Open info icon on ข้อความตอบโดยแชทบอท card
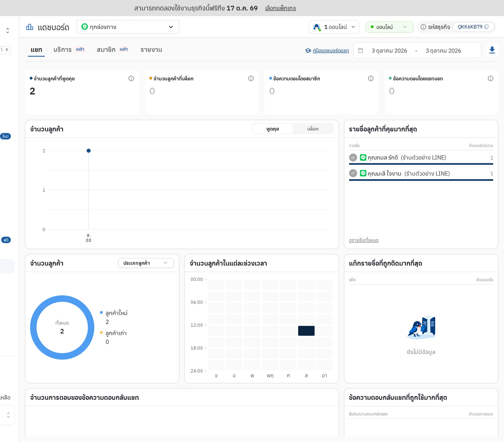The image size is (504, 442). click(x=490, y=78)
